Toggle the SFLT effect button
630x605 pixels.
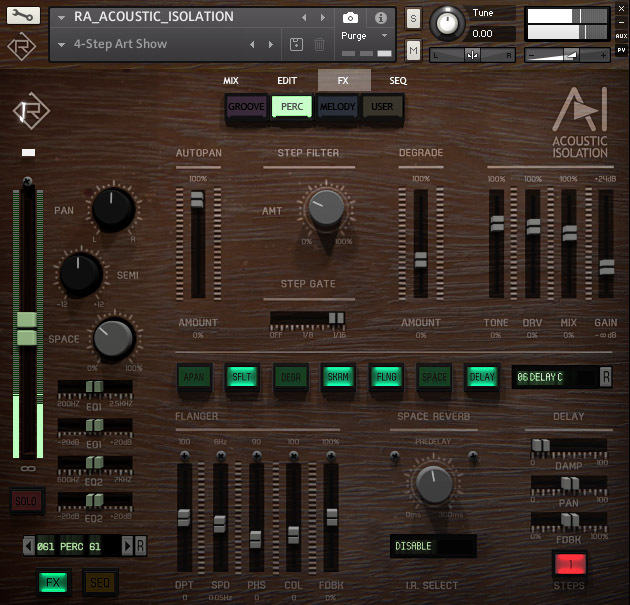(241, 376)
